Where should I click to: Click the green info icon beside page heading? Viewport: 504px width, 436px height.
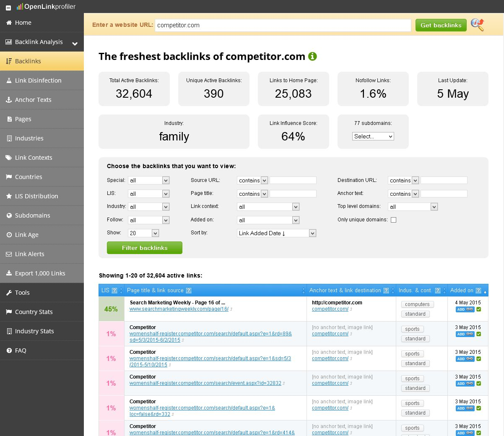coord(312,56)
